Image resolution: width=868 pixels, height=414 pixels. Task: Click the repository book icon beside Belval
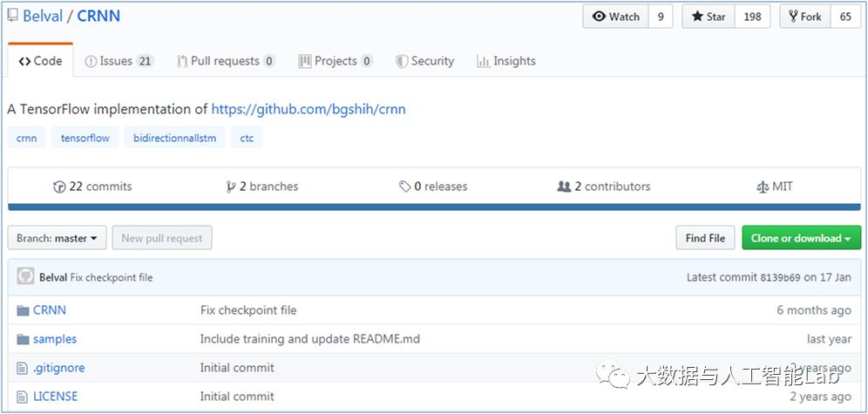[x=12, y=15]
